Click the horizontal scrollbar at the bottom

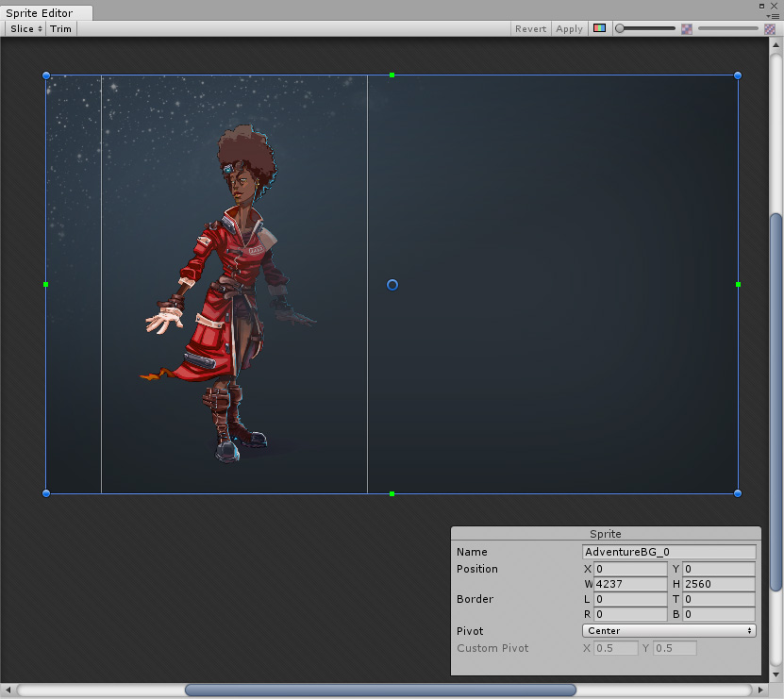pyautogui.click(x=377, y=688)
